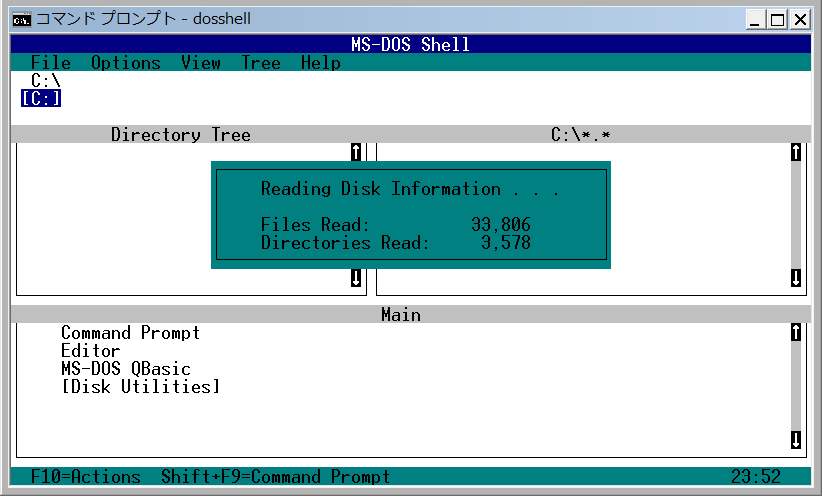Open the Options menu

(126, 62)
